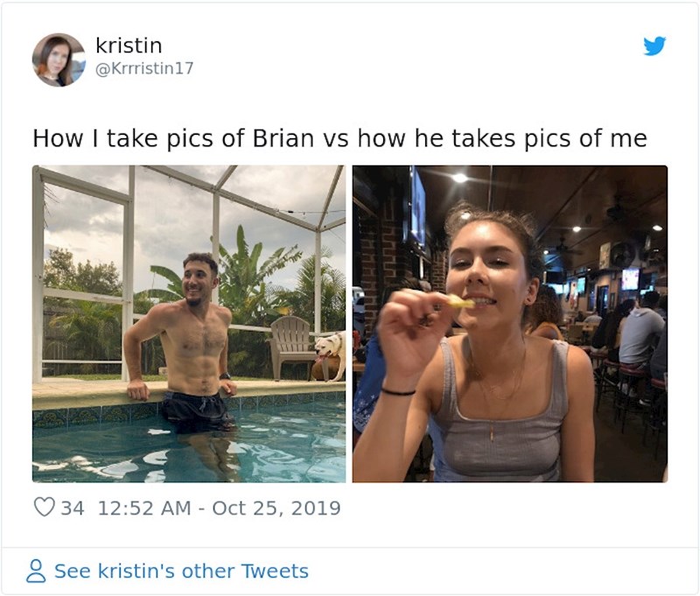Screen dimensions: 700x596
Task: Open kristin's profile avatar
Action: (59, 60)
